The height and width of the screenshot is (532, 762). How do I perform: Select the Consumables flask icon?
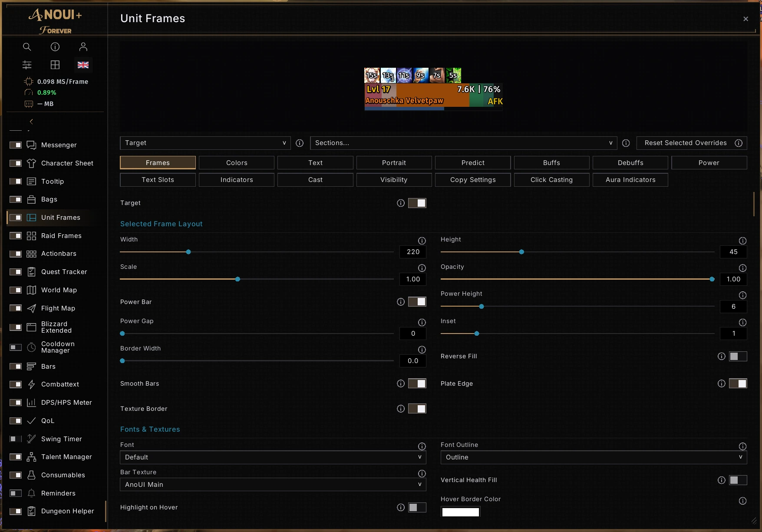tap(31, 475)
